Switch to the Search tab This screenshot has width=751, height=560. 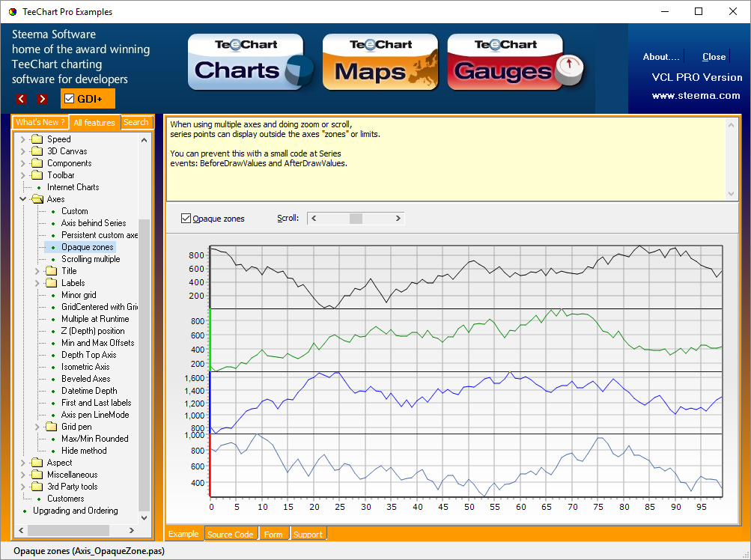(136, 122)
